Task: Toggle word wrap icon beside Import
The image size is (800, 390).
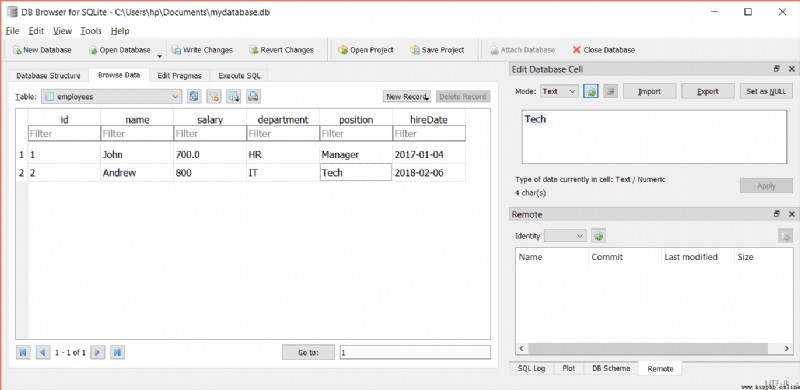Action: pyautogui.click(x=611, y=91)
